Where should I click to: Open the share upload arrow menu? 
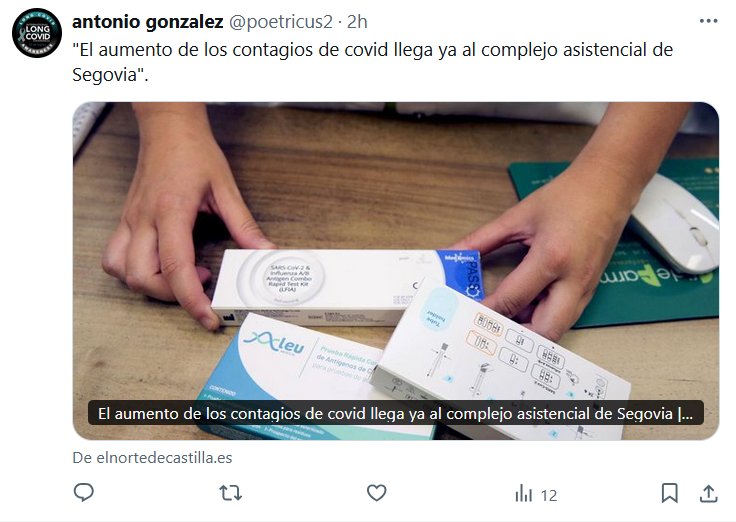(x=709, y=493)
